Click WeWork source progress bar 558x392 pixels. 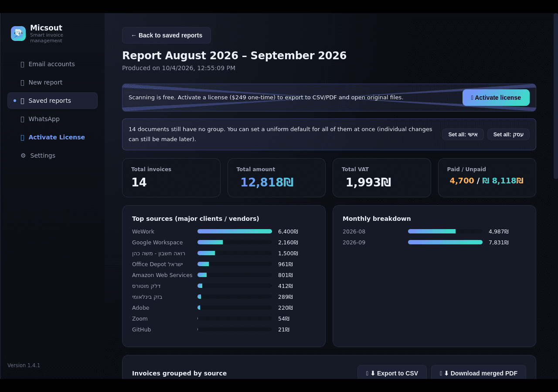click(x=235, y=231)
